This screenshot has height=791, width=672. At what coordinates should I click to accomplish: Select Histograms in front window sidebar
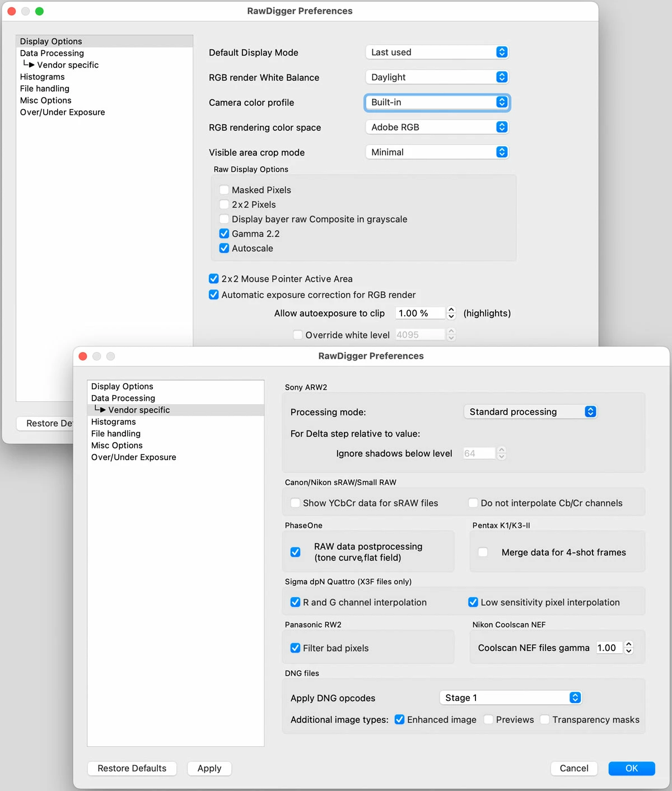(x=176, y=422)
